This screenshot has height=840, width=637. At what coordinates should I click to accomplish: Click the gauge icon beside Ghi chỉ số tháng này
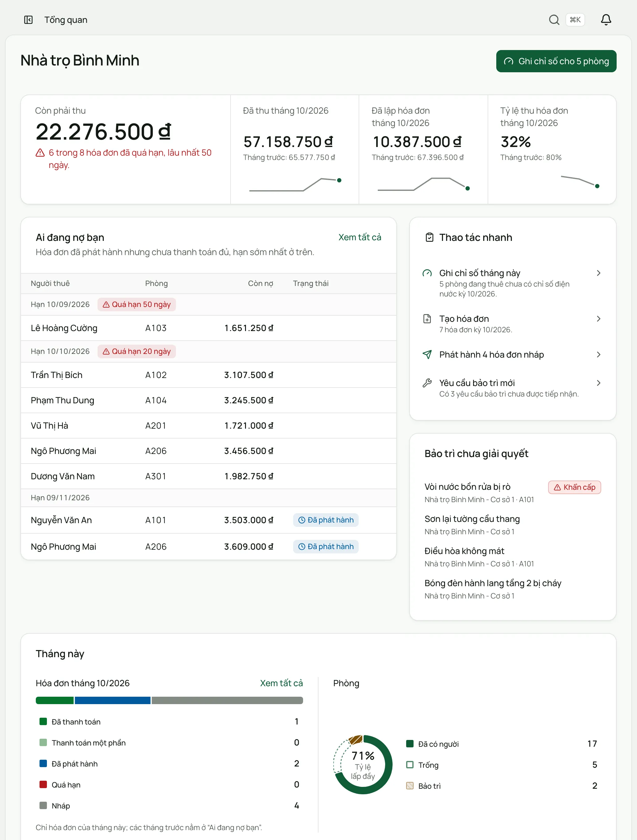coord(427,273)
